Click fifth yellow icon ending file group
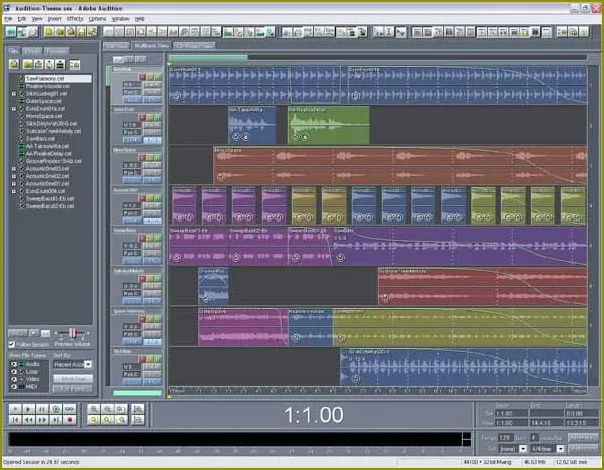 tap(92, 32)
